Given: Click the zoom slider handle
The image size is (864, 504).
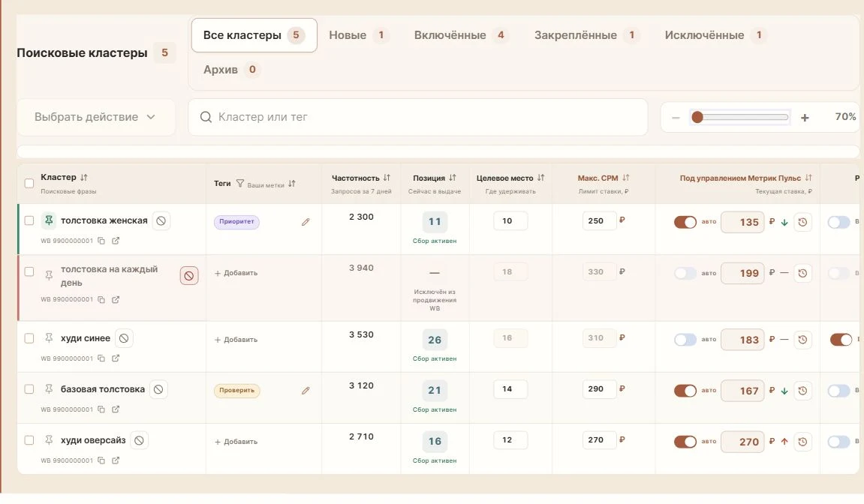Looking at the screenshot, I should [x=697, y=117].
